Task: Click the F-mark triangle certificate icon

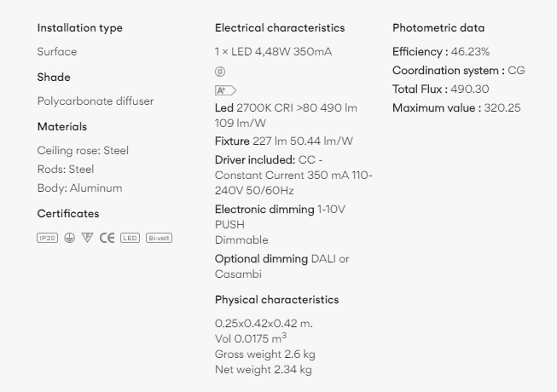Action: 87,237
